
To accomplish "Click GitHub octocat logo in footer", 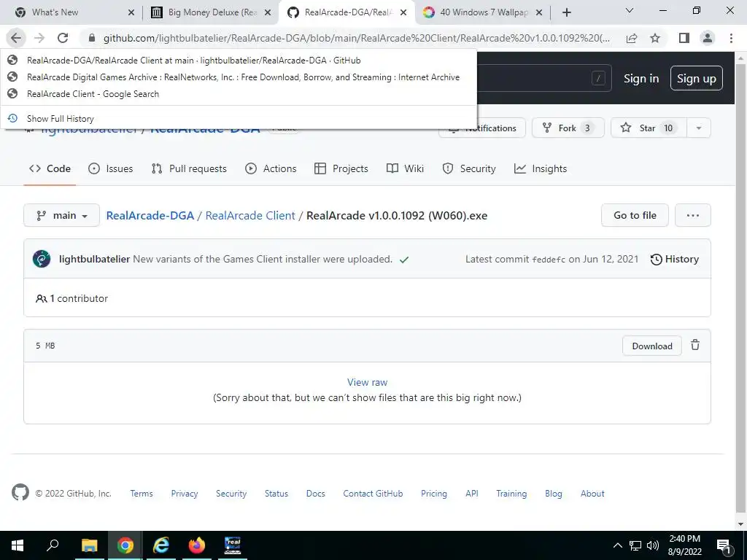I will coord(20,492).
